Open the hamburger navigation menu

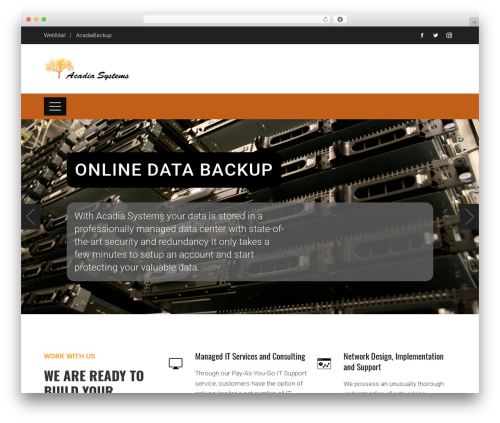click(x=55, y=106)
